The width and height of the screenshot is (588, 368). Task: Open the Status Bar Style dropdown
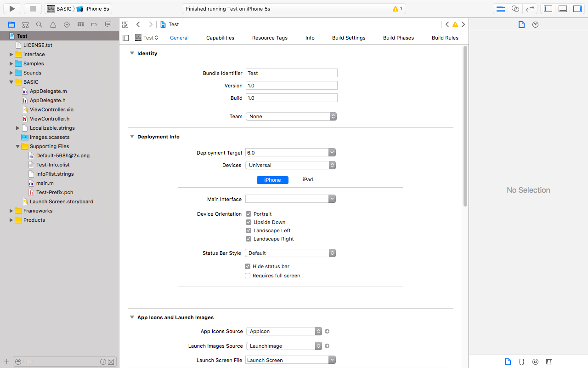tap(291, 253)
